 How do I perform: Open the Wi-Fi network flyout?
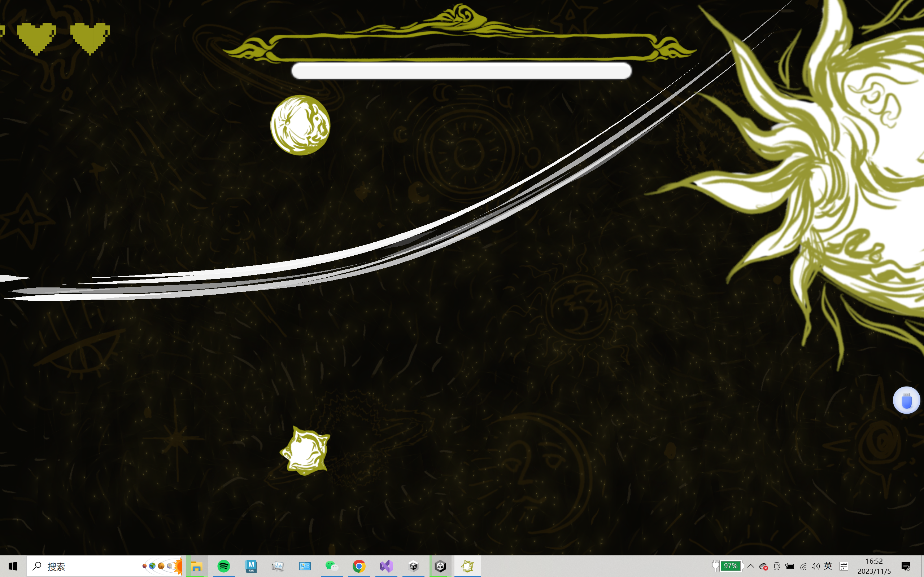click(x=803, y=566)
